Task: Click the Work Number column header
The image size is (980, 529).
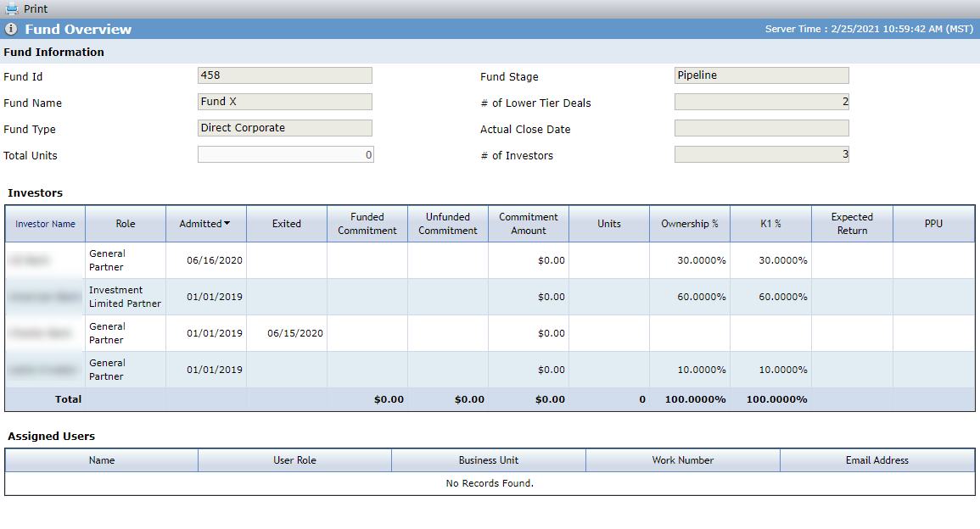Action: pyautogui.click(x=683, y=460)
